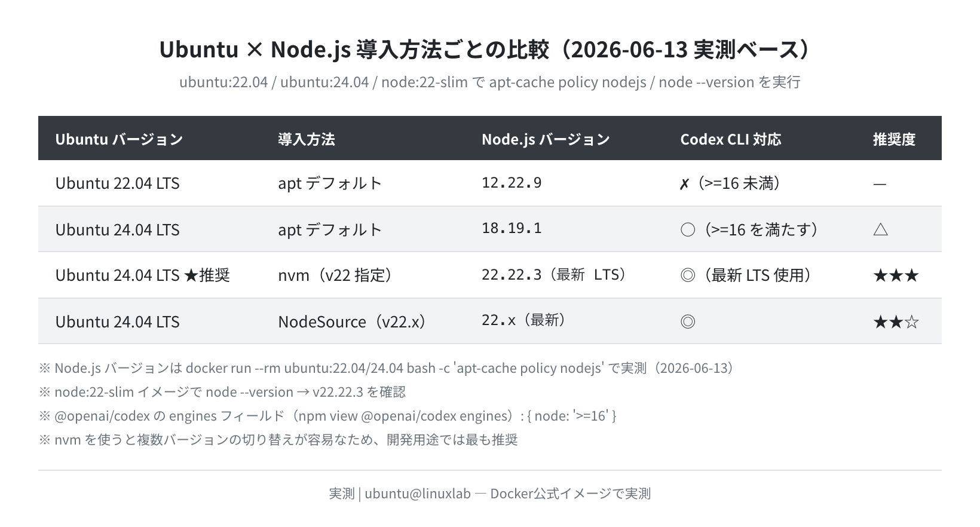
Task: Click the 'Ubuntu バージョン' column header
Action: 119,139
